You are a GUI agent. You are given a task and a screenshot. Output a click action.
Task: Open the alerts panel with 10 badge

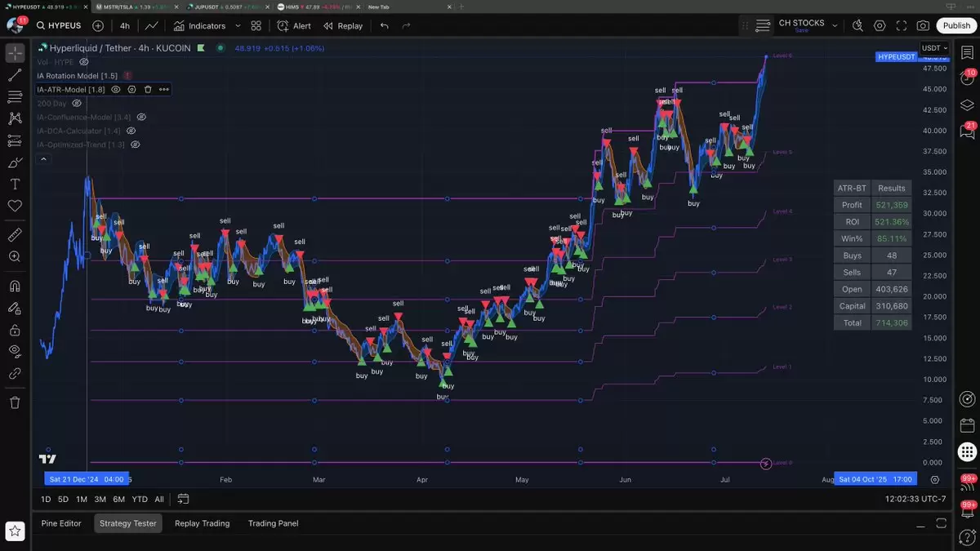967,78
